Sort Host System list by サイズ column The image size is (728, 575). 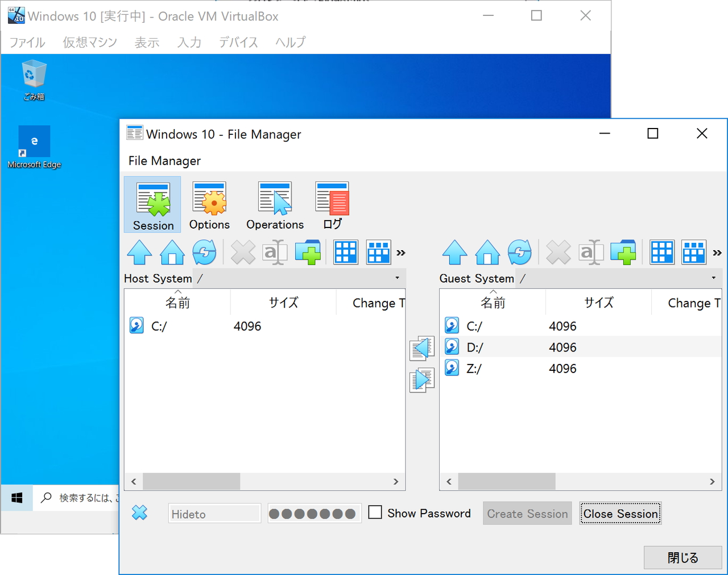tap(283, 303)
